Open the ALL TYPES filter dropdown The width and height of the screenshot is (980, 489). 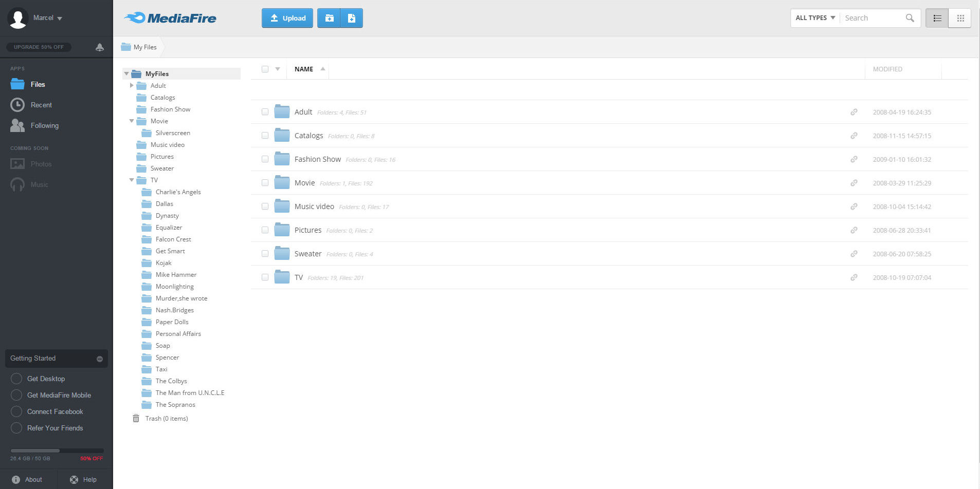(815, 18)
